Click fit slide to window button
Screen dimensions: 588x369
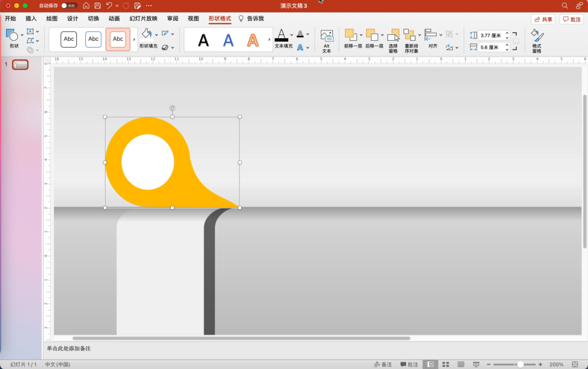pos(575,365)
